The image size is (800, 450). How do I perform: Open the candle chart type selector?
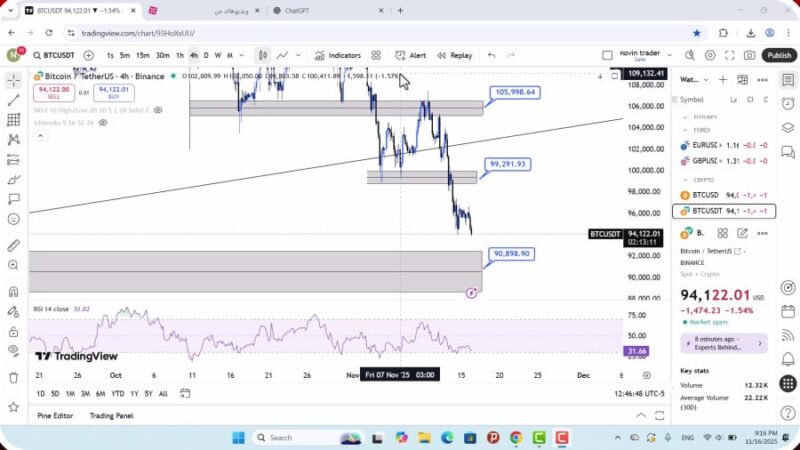click(x=263, y=55)
